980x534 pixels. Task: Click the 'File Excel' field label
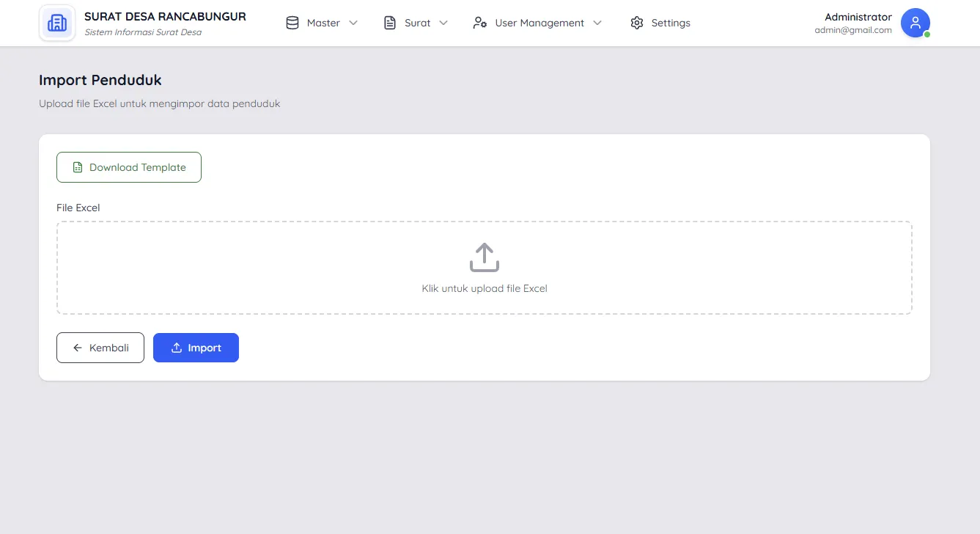coord(78,208)
